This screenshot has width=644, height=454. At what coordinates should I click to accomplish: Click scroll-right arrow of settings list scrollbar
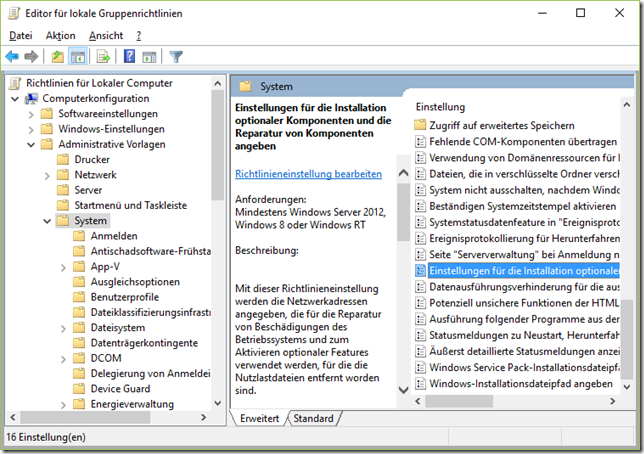(613, 401)
